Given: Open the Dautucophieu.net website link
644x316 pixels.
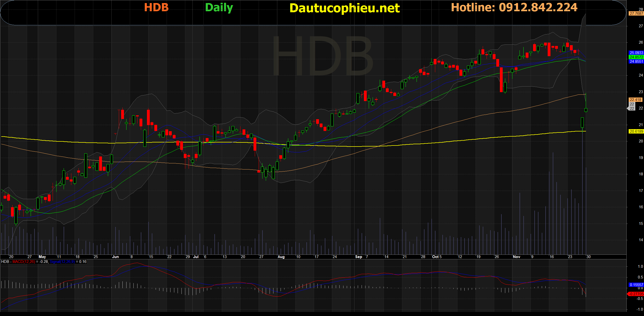Looking at the screenshot, I should pyautogui.click(x=344, y=8).
